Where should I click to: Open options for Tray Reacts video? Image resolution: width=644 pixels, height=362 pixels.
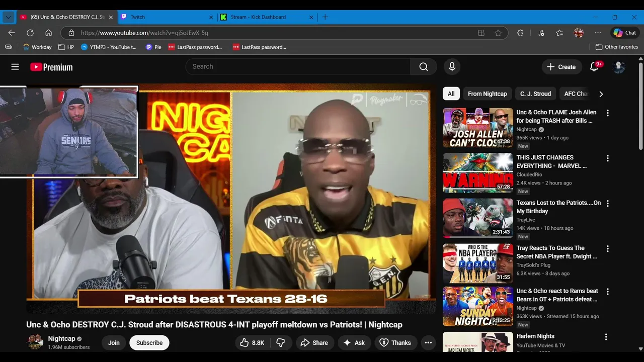(607, 249)
